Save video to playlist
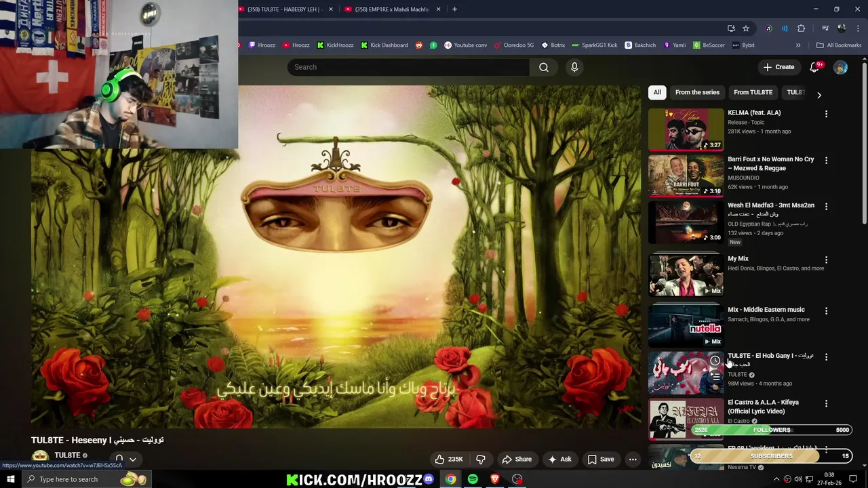The width and height of the screenshot is (868, 488). pos(601,459)
